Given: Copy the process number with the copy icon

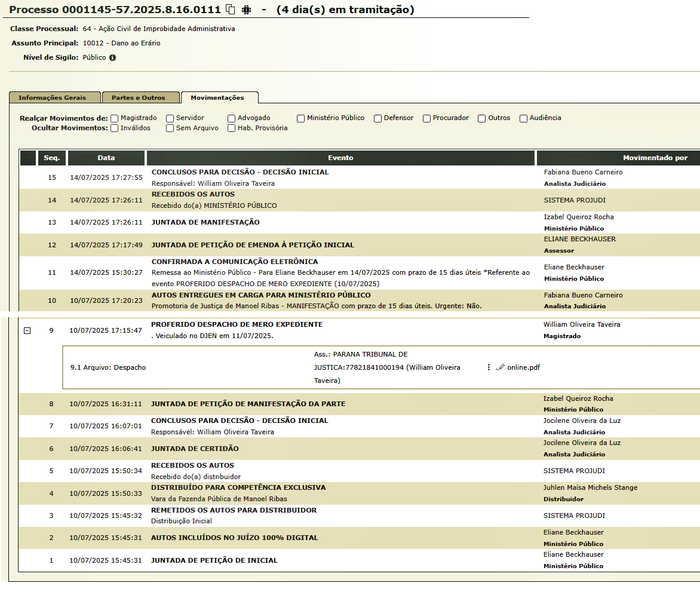Looking at the screenshot, I should (231, 10).
